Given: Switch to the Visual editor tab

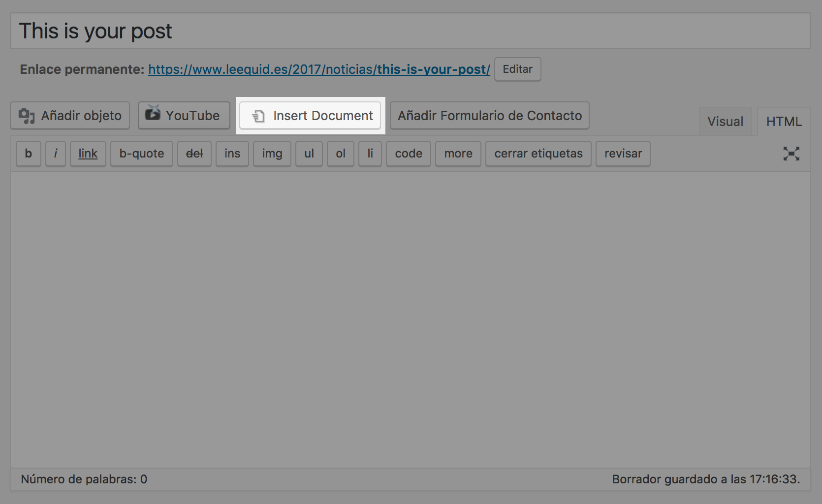Looking at the screenshot, I should coord(725,121).
